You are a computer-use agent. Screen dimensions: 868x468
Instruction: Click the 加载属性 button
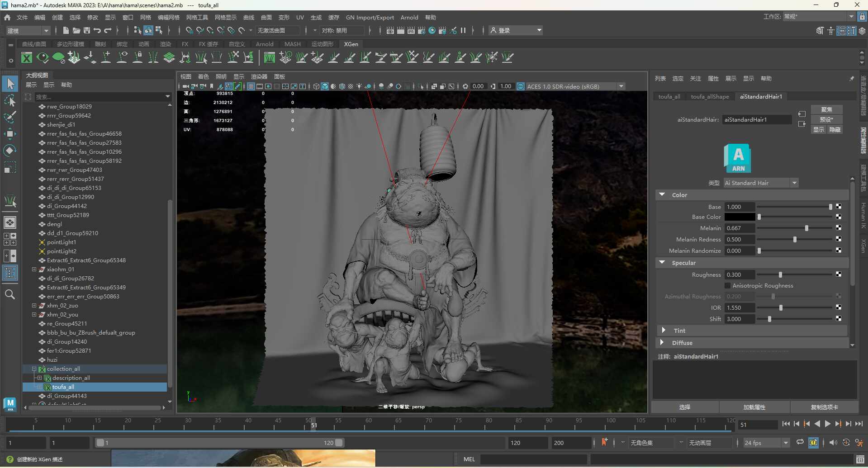[x=754, y=407]
